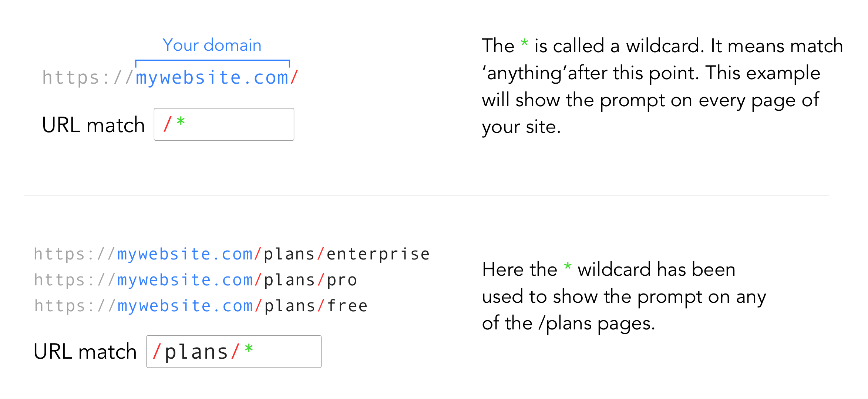Click the https://mywebsite.com/plans/enterprise URL
The image size is (868, 399).
tap(232, 254)
